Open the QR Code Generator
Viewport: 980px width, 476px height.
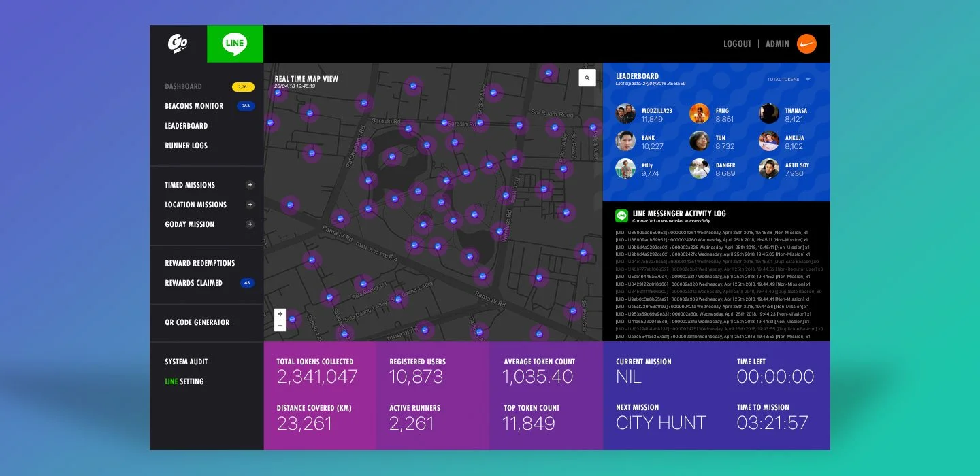(x=197, y=322)
